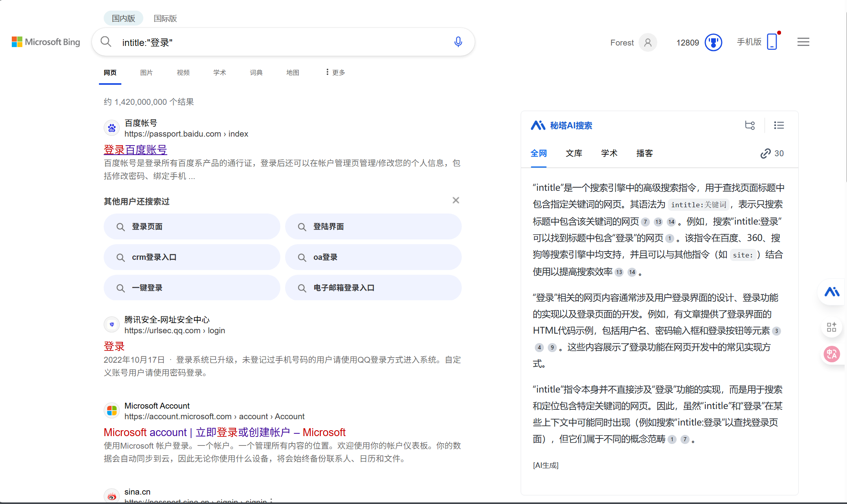Switch to 国际版 search mode
Viewport: 847px width, 504px height.
coord(165,18)
